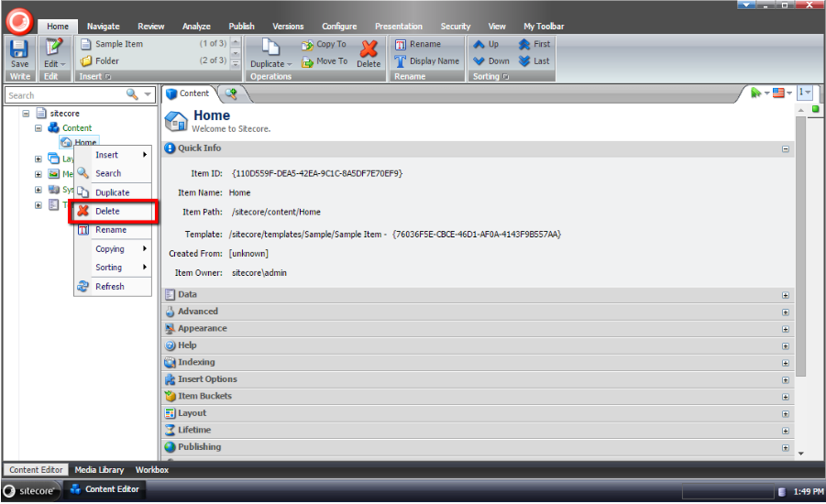Viewport: 826px width, 504px height.
Task: Expand the Layout section in editor
Action: click(x=786, y=414)
